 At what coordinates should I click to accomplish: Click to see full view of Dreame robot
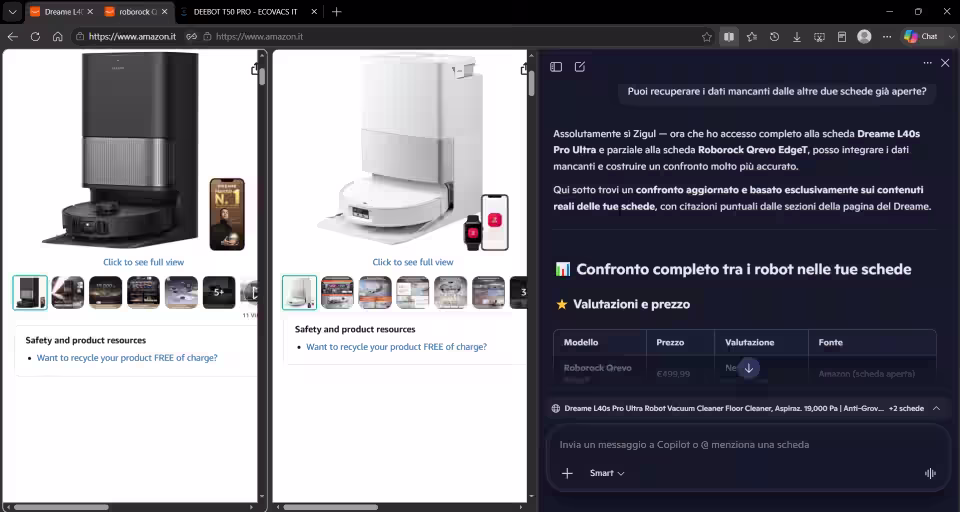(143, 262)
